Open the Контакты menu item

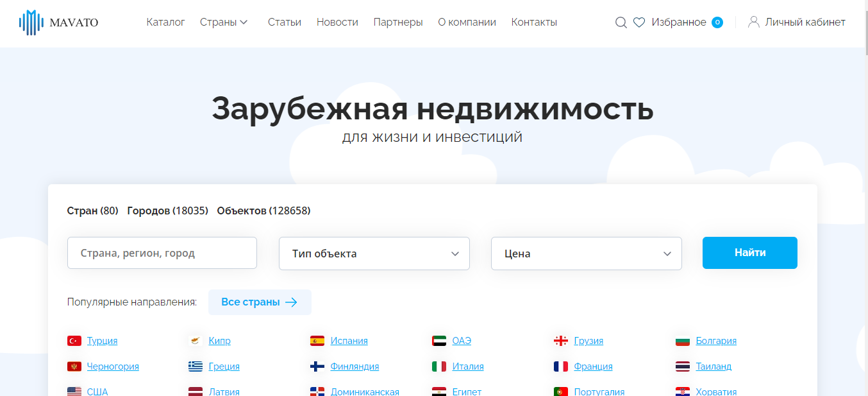tap(534, 22)
